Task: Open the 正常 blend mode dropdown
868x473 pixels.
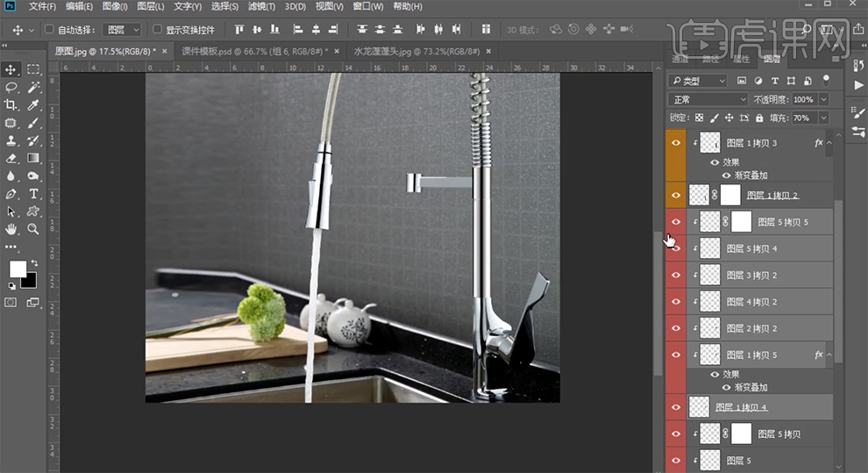Action: coord(708,100)
